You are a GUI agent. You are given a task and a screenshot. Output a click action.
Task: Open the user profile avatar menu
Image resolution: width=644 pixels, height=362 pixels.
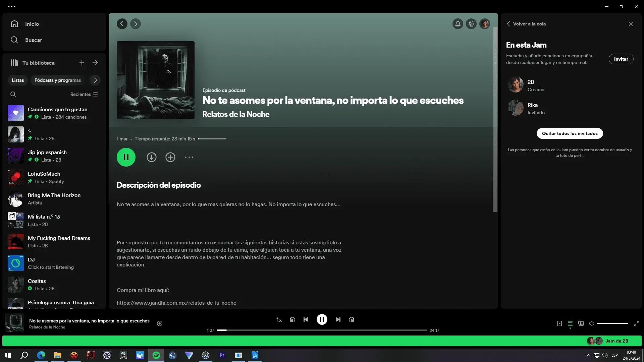tap(485, 24)
